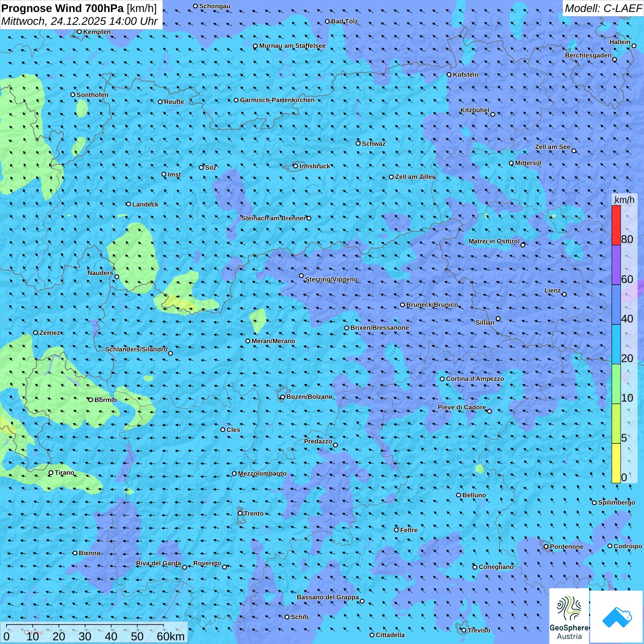Click the 'Schio' label
This screenshot has width=644, height=644.
click(299, 617)
